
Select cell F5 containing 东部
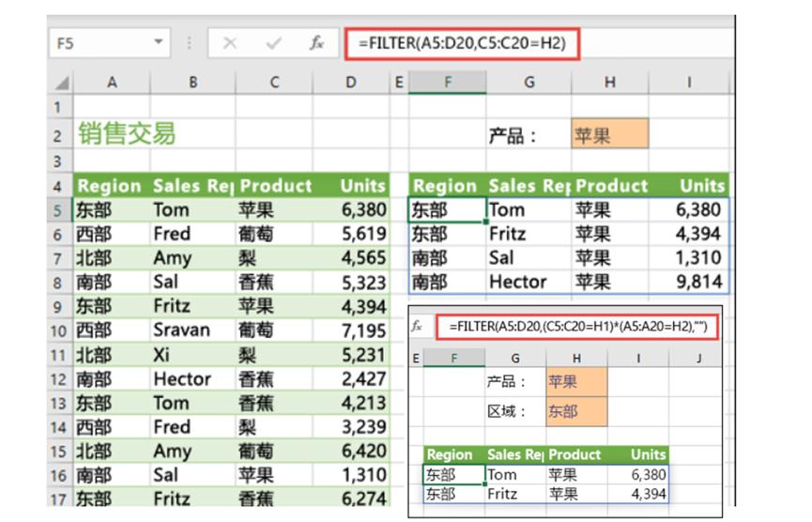coord(446,209)
